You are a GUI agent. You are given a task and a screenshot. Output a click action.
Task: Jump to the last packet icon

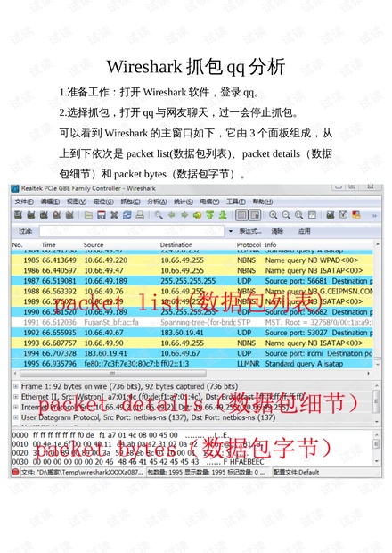223,215
